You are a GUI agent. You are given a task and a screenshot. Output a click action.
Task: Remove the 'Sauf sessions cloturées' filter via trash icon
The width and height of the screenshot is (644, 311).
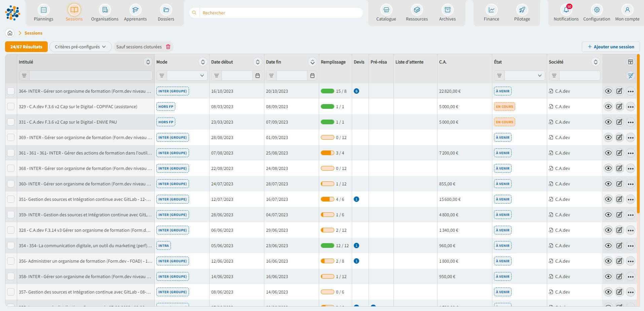(x=168, y=47)
